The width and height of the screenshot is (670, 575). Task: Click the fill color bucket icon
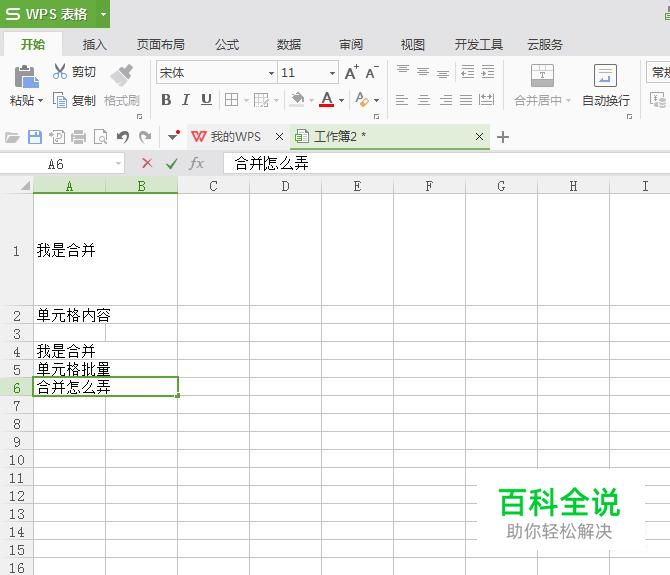[297, 100]
